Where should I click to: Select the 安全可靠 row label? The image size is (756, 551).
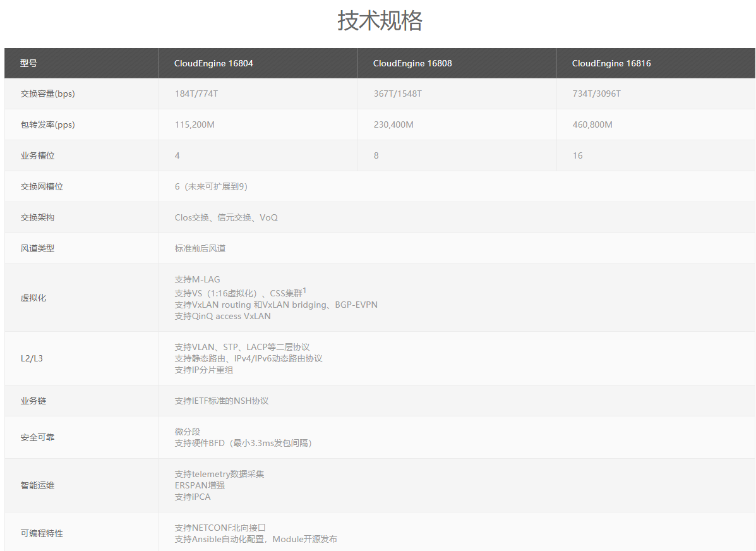coord(38,437)
